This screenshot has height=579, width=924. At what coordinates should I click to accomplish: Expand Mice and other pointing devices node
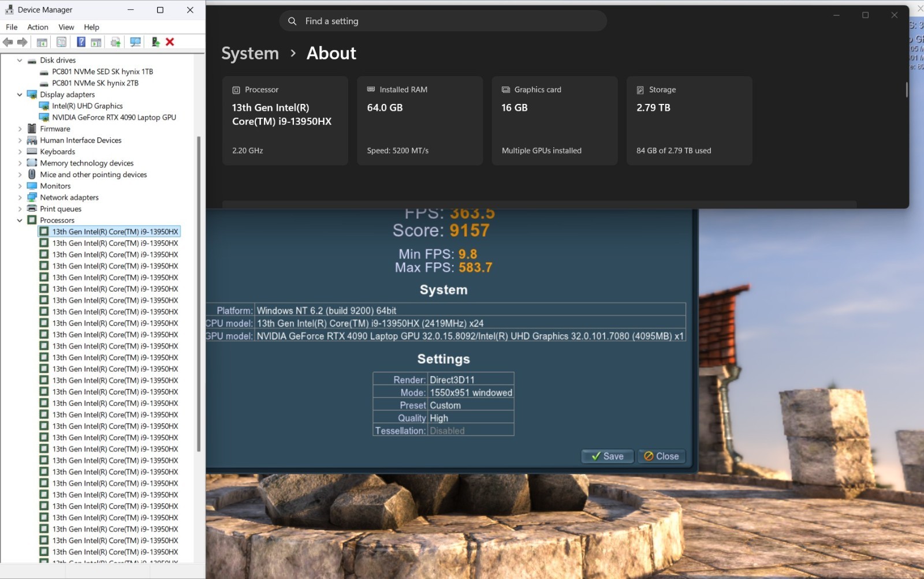coord(20,174)
